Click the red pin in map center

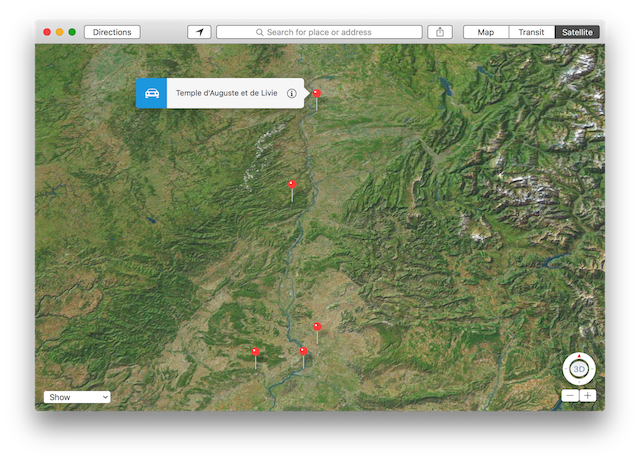click(x=292, y=185)
